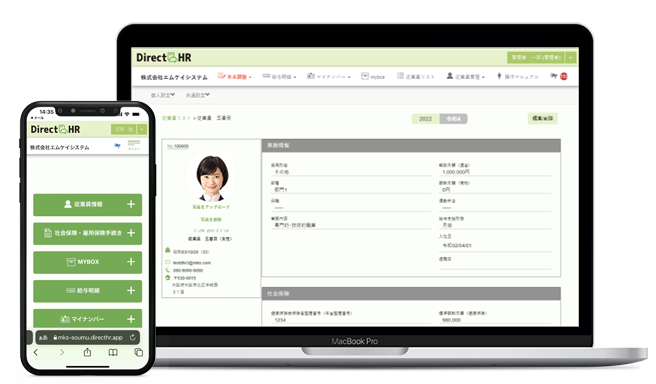Click the DirectHR logo on laptop
This screenshot has height=384, width=656.
click(164, 57)
